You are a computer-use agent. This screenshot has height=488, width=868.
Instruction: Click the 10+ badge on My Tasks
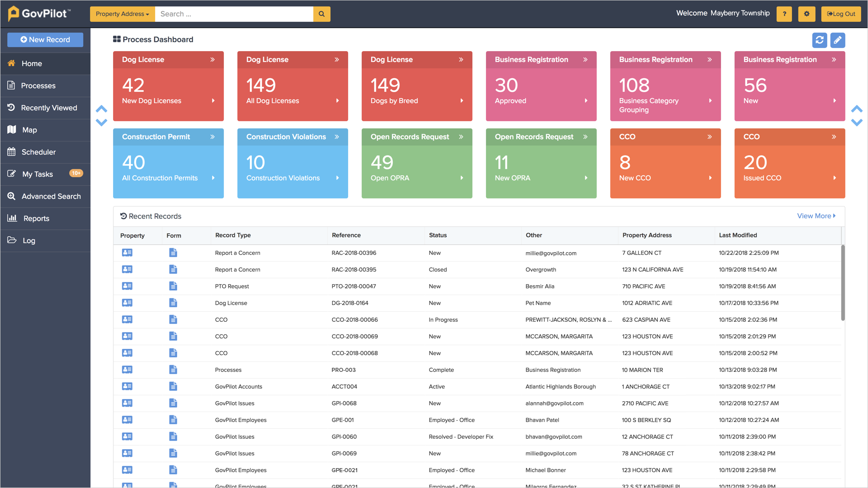tap(76, 174)
